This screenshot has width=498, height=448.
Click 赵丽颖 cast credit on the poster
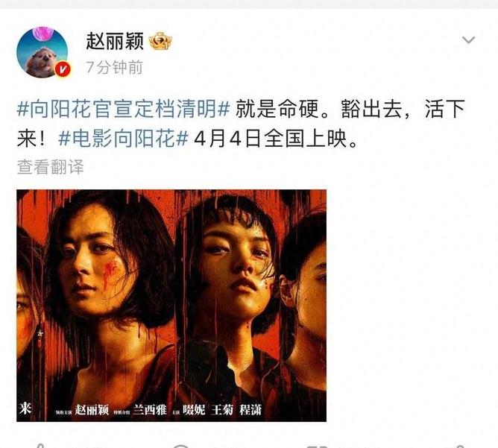(x=92, y=410)
